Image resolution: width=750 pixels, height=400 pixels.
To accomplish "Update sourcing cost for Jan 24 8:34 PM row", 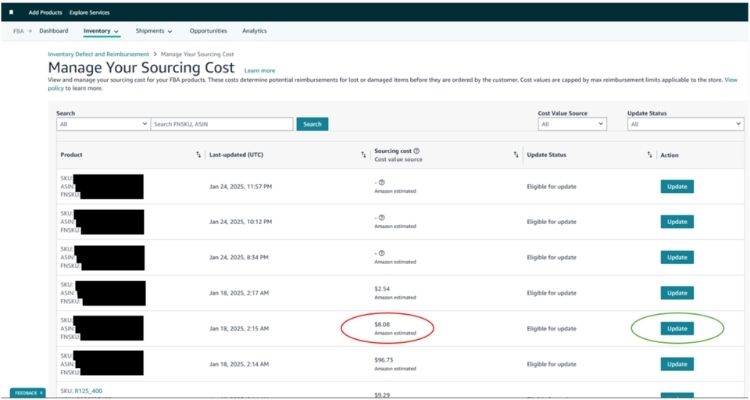I will (x=677, y=257).
